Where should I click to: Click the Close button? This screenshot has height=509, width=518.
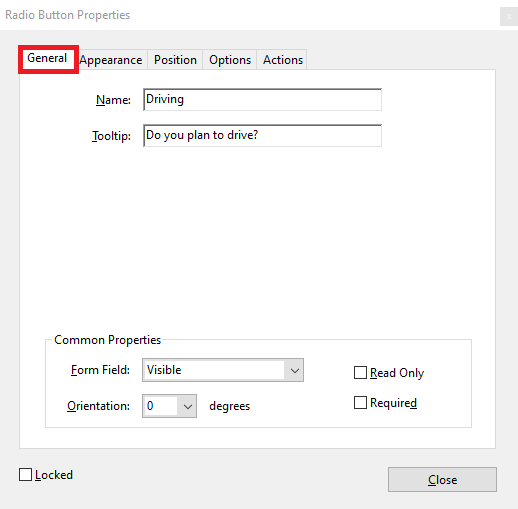[x=442, y=480]
